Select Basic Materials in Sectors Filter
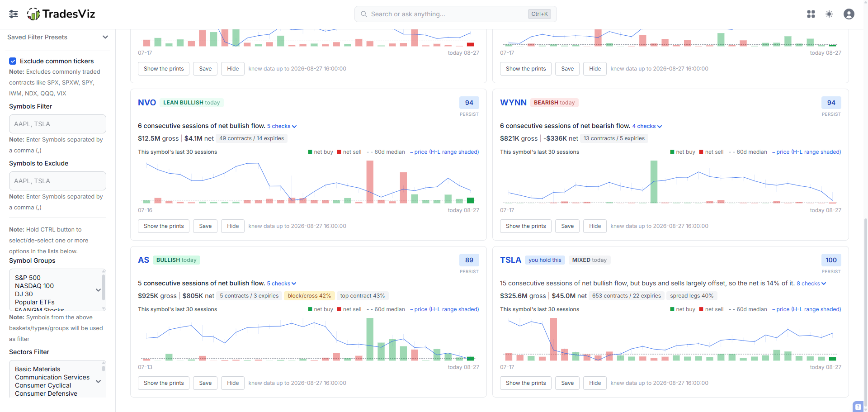 coord(38,369)
